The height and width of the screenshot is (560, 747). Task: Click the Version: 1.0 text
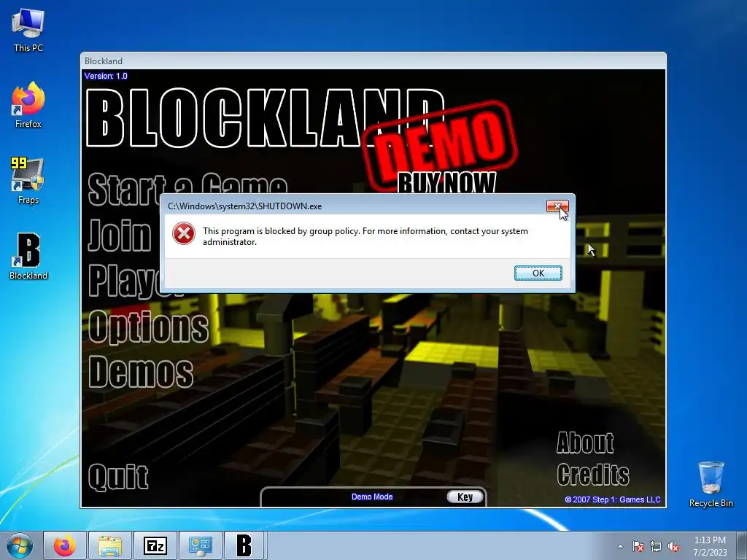(106, 76)
